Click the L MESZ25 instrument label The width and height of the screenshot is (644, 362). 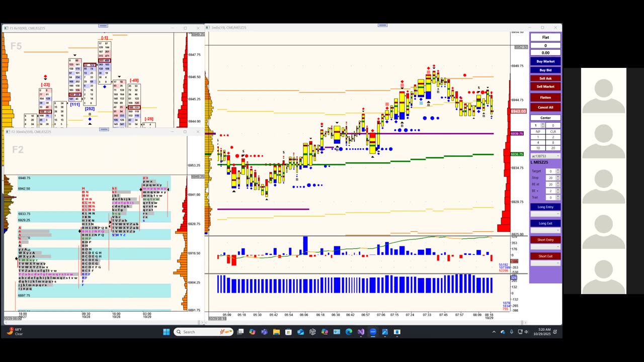pos(539,162)
